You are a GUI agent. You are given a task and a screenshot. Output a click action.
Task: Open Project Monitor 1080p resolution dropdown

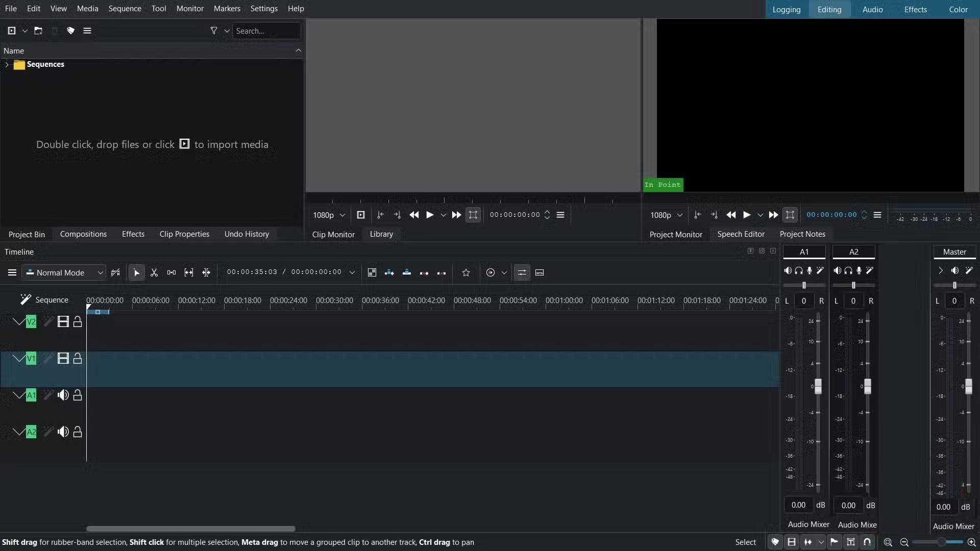pos(666,215)
